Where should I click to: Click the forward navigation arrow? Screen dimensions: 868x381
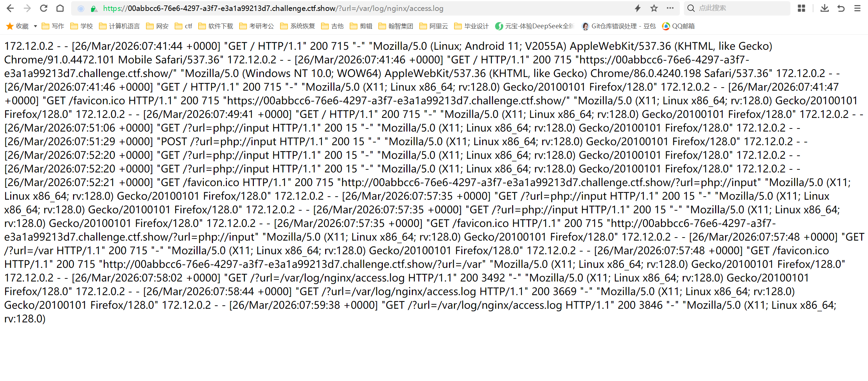pos(27,8)
